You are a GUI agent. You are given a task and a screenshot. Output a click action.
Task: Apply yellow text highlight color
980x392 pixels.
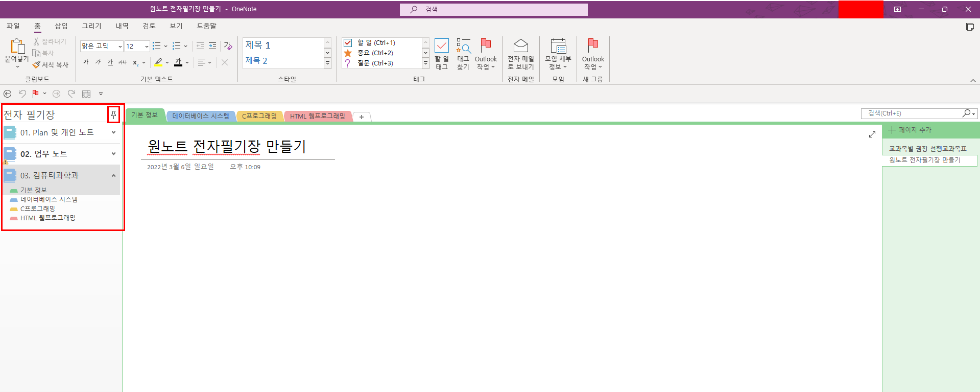158,62
